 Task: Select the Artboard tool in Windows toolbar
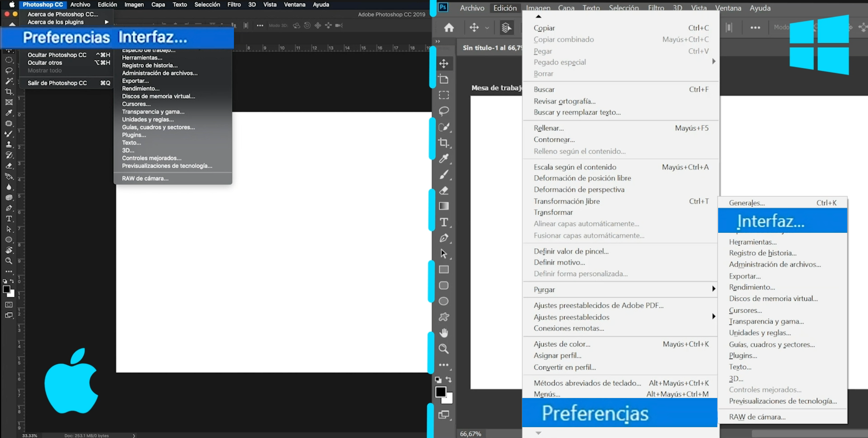pos(444,79)
